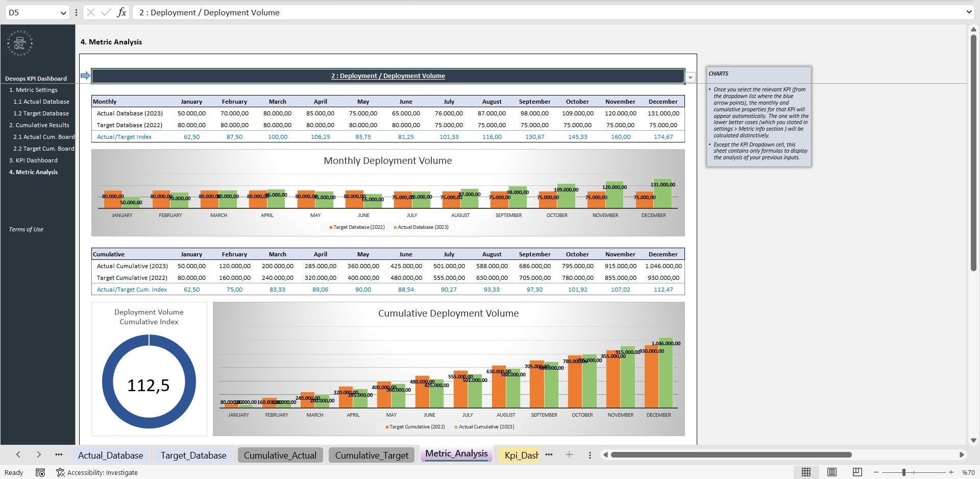Go to 3. KPI Dashboard sidebar entry
Image resolution: width=980 pixels, height=479 pixels.
click(x=33, y=160)
